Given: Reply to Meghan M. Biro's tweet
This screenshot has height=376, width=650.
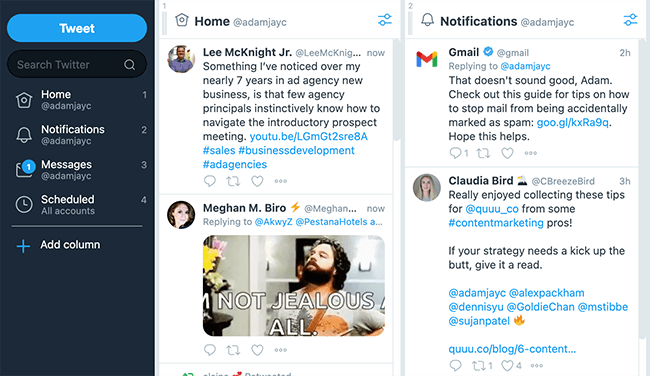Looking at the screenshot, I should click(210, 350).
